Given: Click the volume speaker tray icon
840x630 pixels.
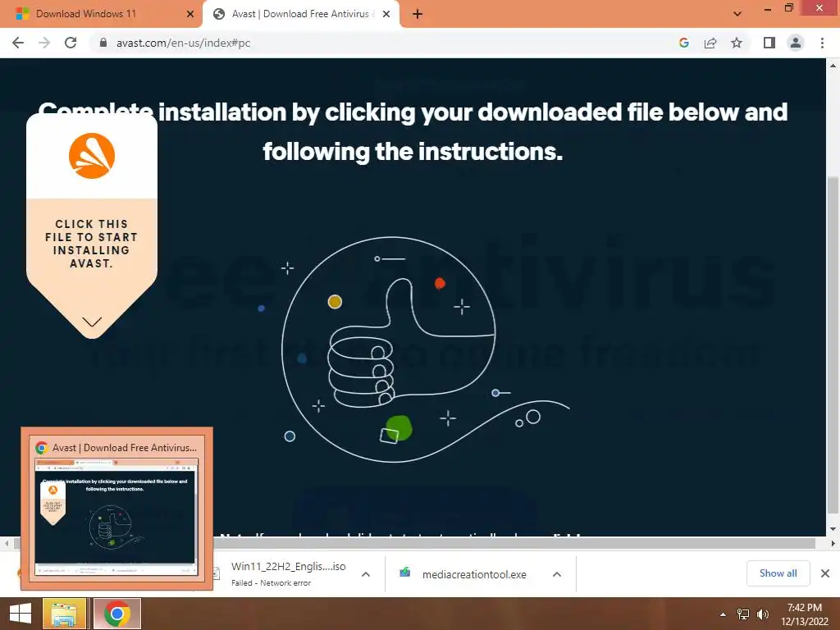Looking at the screenshot, I should [762, 614].
